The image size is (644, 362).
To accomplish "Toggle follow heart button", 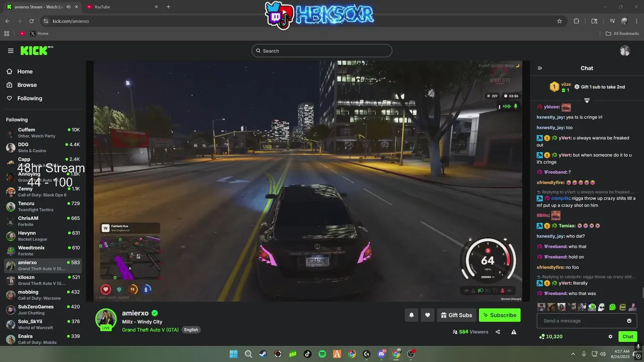I will (x=428, y=315).
